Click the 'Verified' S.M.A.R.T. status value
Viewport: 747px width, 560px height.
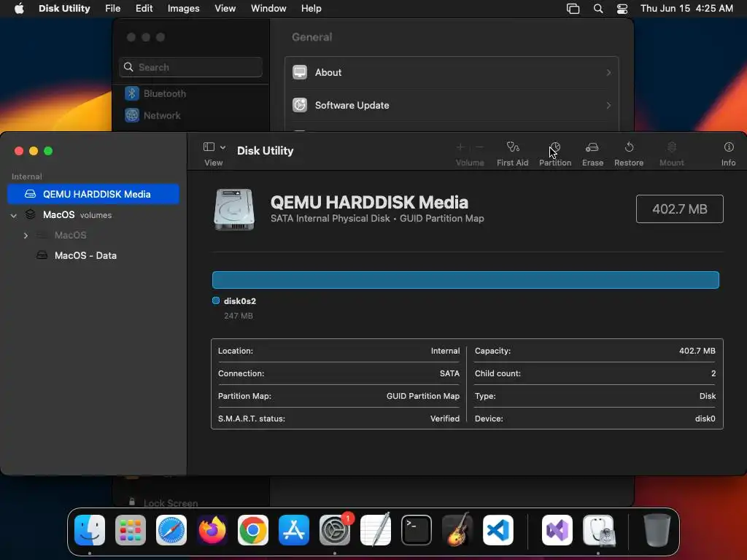coord(445,419)
